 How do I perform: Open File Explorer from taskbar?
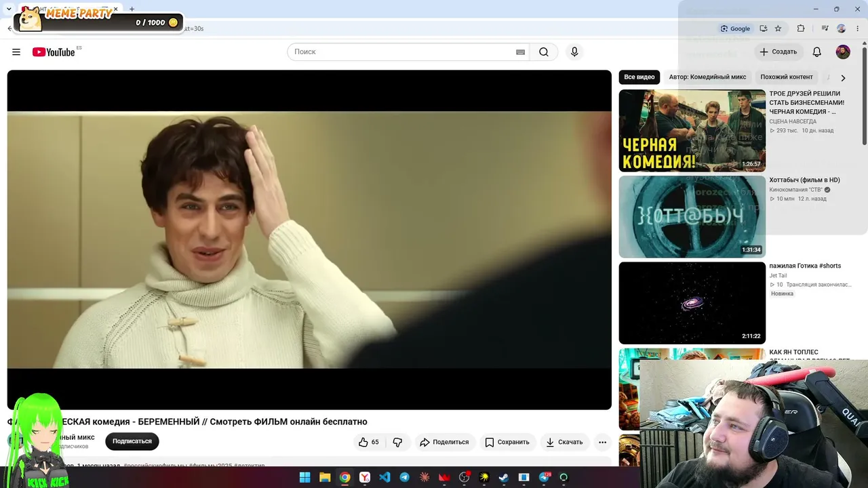pos(325,477)
